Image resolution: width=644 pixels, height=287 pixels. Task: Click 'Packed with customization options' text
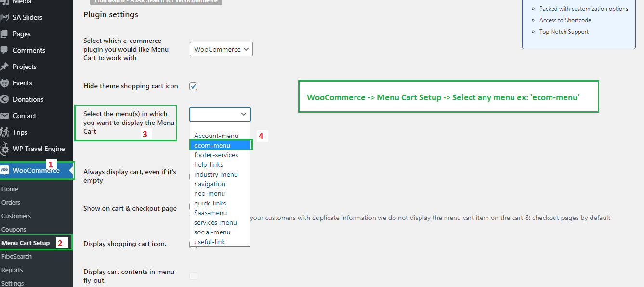click(x=584, y=9)
